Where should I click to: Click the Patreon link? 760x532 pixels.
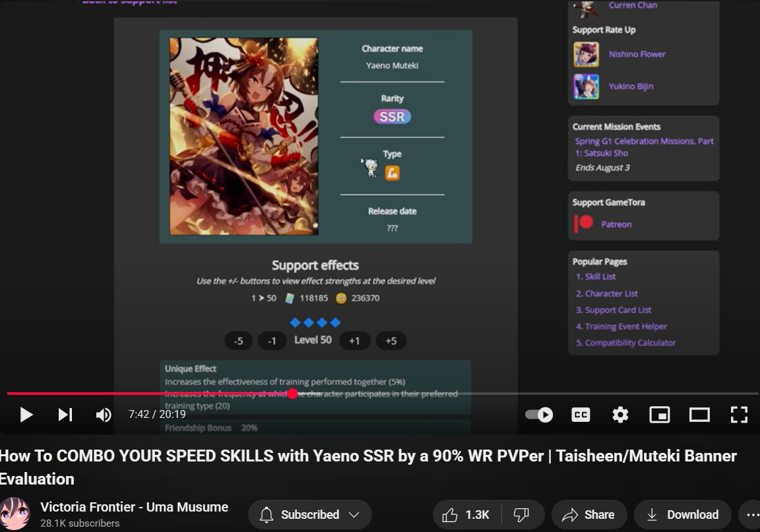[616, 224]
